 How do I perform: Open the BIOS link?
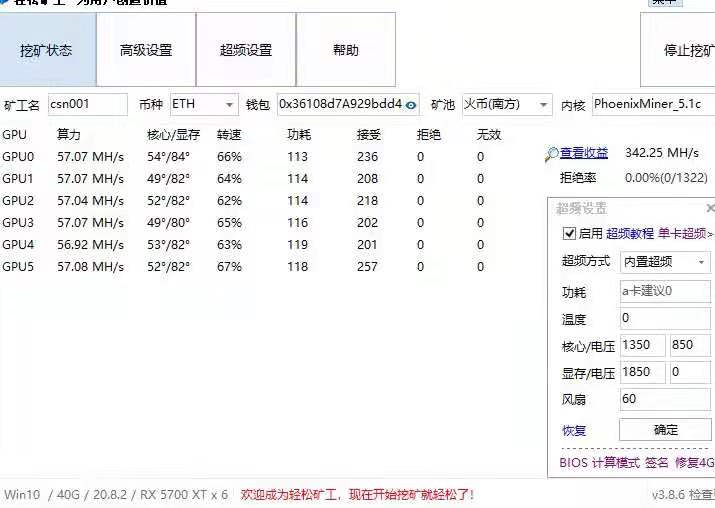pos(573,462)
